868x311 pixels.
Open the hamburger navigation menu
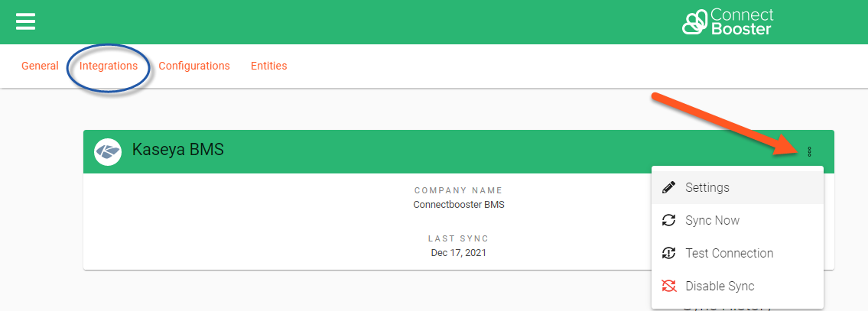point(26,21)
